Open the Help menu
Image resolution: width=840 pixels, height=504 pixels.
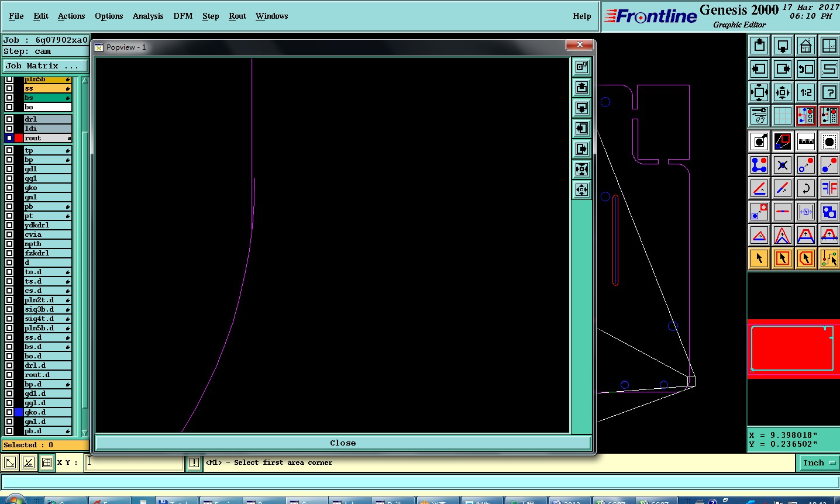[x=582, y=16]
